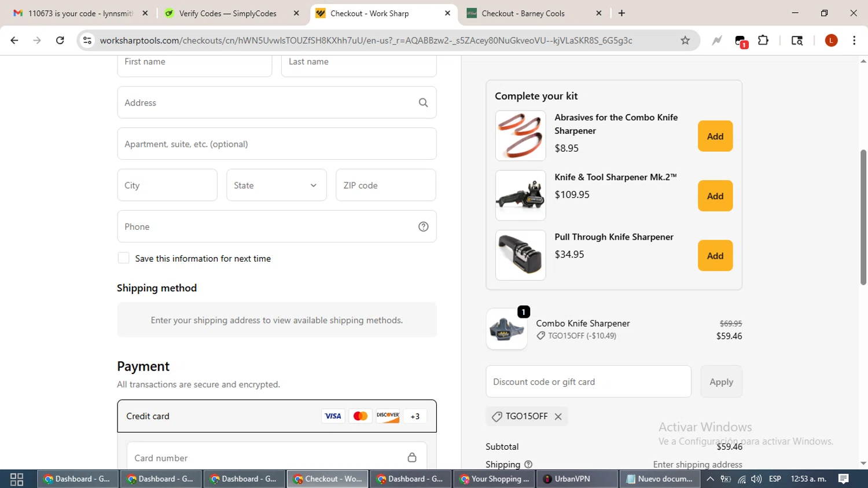Open site information icon in address bar
This screenshot has height=488, width=868.
tap(87, 41)
